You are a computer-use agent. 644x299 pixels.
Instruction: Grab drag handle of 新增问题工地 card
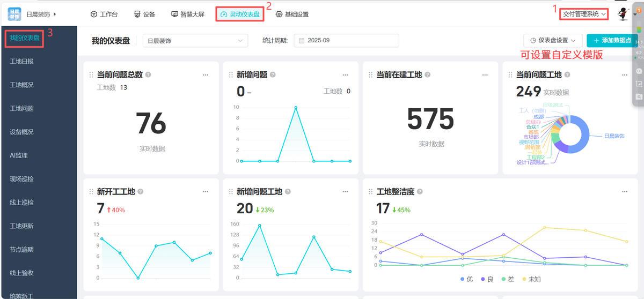pyautogui.click(x=231, y=192)
